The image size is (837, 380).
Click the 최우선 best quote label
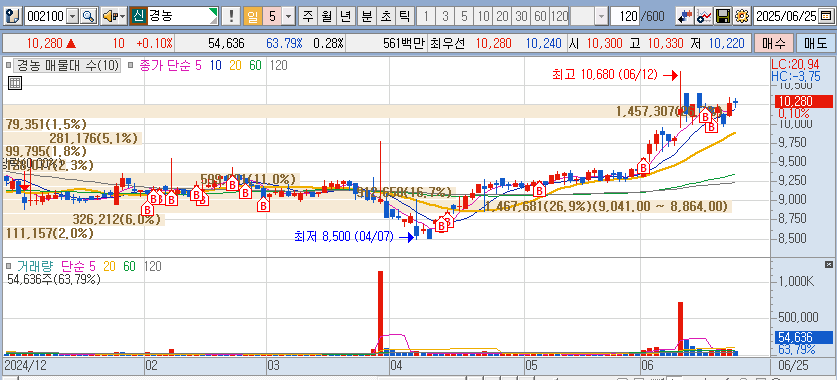(x=449, y=43)
